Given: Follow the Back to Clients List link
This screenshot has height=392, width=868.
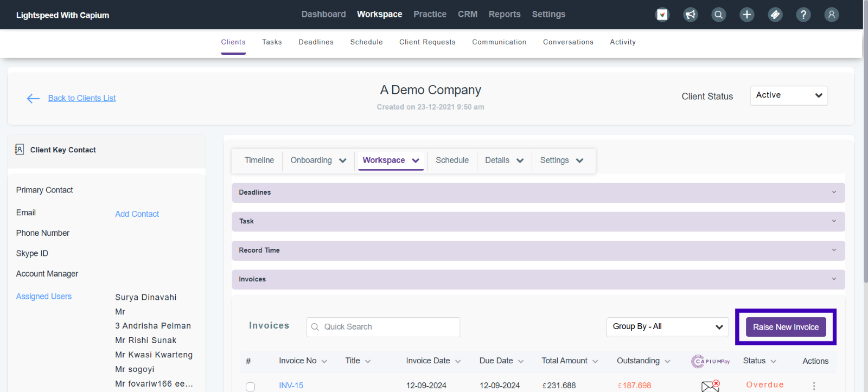Looking at the screenshot, I should (82, 98).
